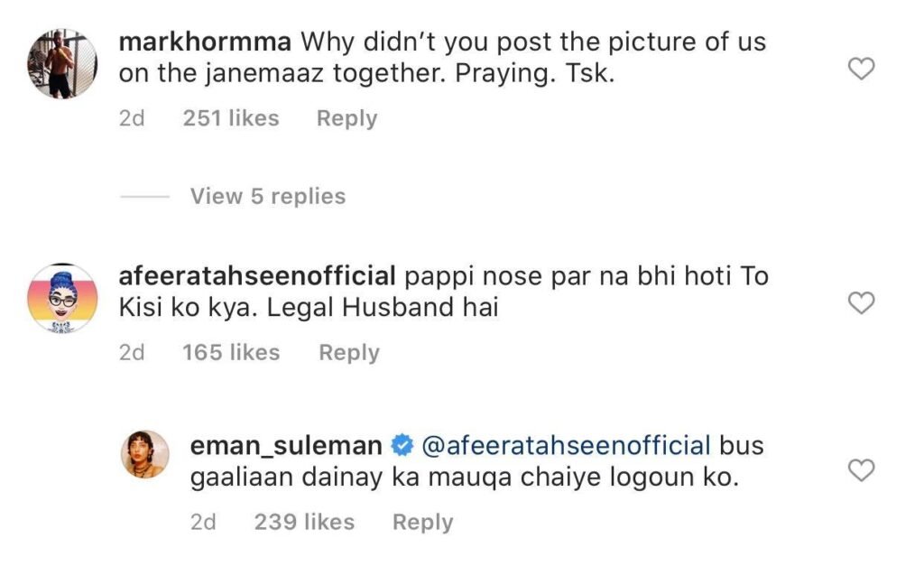
Task: View the 251 likes list
Action: pyautogui.click(x=231, y=118)
